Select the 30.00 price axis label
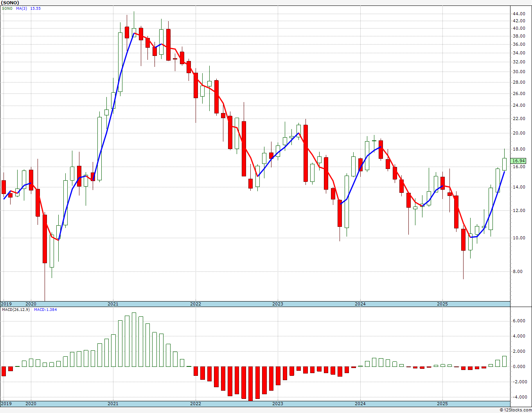532x413 pixels. (519, 72)
